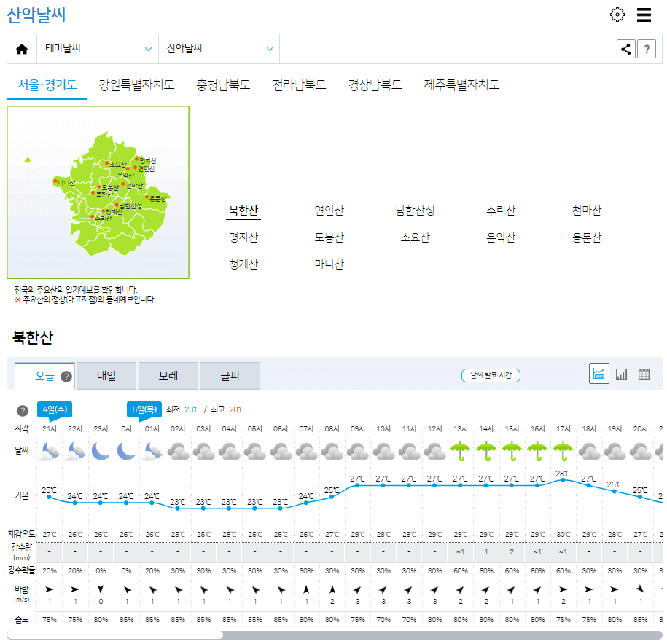Switch to table view icon

[642, 373]
